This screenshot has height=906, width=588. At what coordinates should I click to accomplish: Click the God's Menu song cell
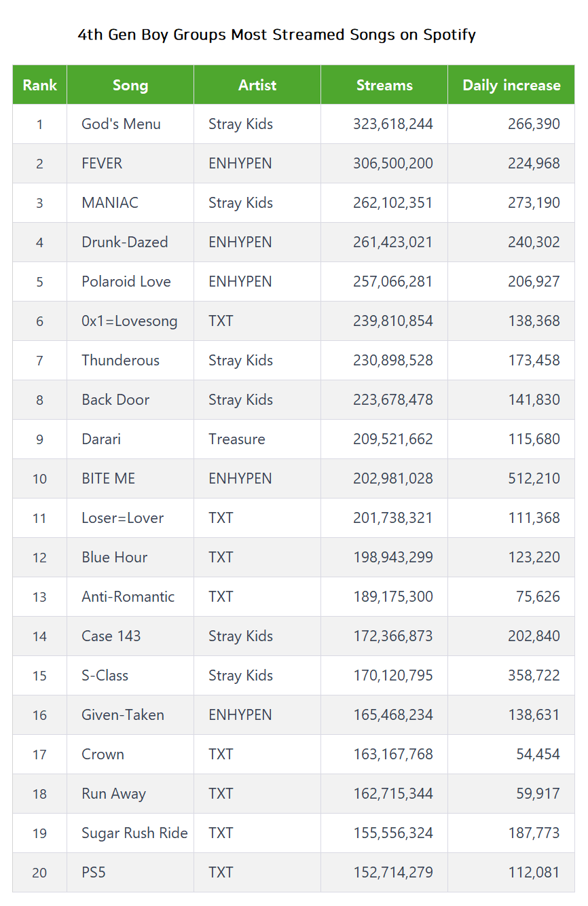[122, 124]
